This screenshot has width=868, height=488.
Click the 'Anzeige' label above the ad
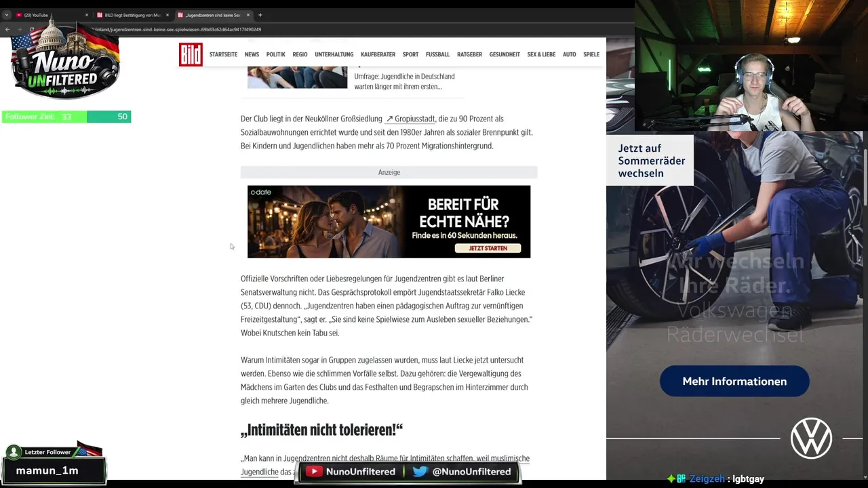pyautogui.click(x=389, y=172)
